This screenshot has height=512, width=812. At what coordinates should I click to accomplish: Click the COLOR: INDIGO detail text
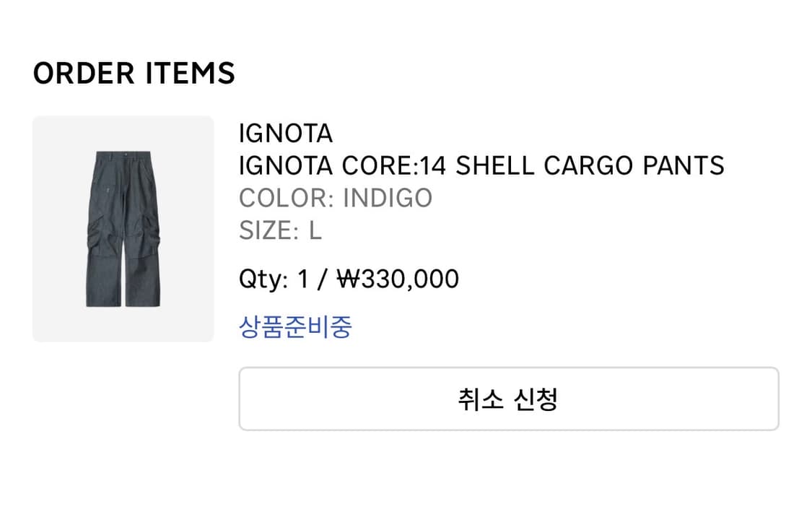pos(335,197)
